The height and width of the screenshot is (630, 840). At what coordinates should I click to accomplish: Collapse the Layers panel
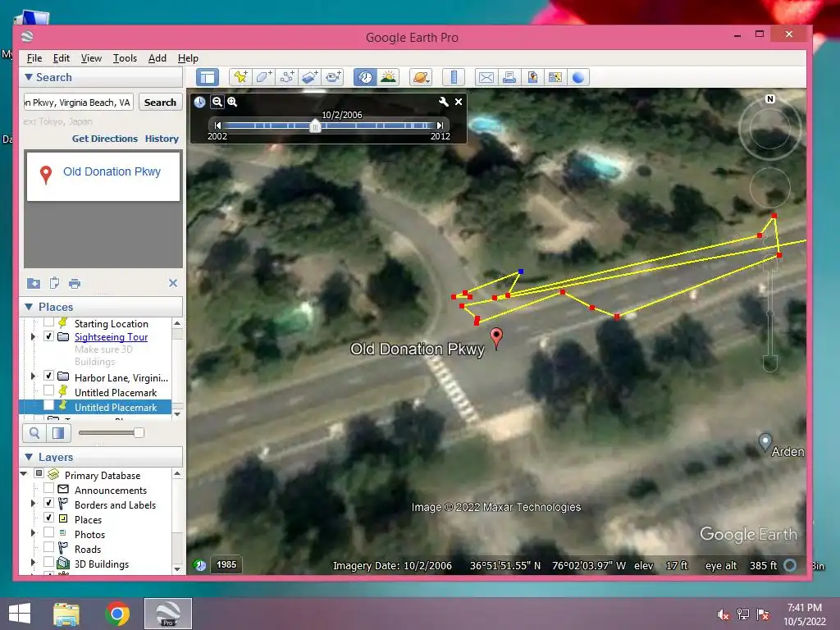tap(29, 457)
